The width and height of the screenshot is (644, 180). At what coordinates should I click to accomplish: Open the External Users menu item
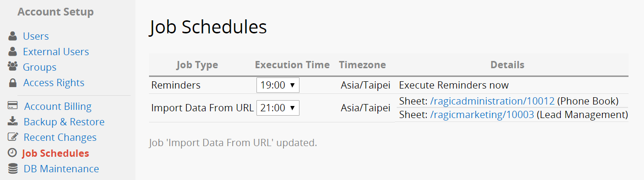point(56,52)
